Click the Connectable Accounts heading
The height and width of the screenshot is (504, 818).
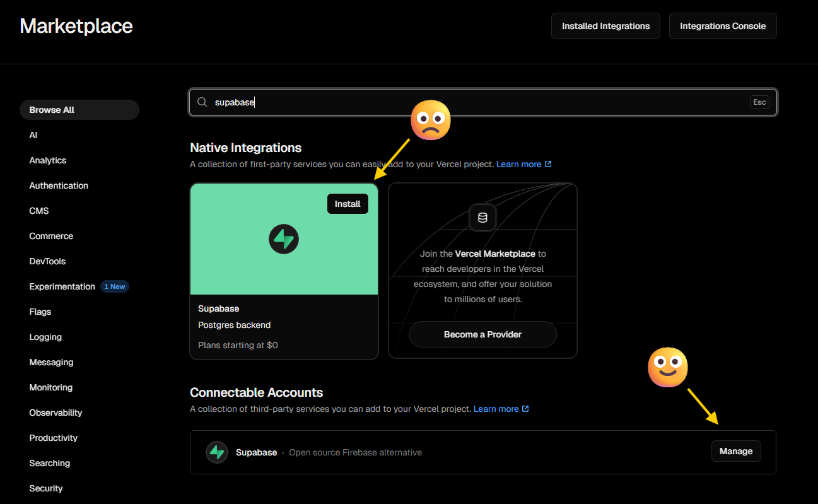(x=257, y=392)
